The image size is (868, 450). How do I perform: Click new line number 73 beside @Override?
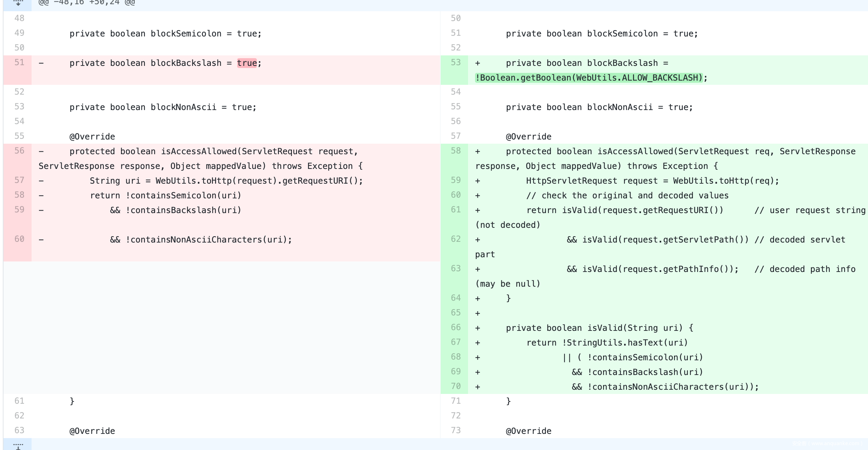point(455,430)
